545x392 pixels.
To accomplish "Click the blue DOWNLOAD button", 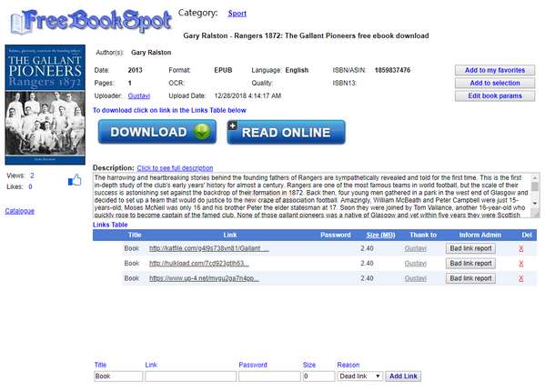I will coord(157,132).
